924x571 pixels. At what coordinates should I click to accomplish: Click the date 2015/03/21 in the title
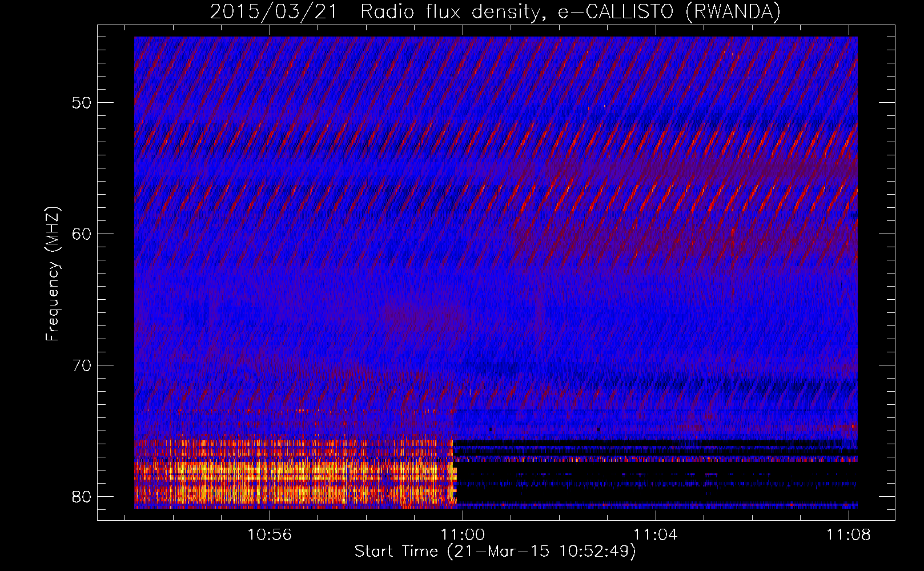274,11
